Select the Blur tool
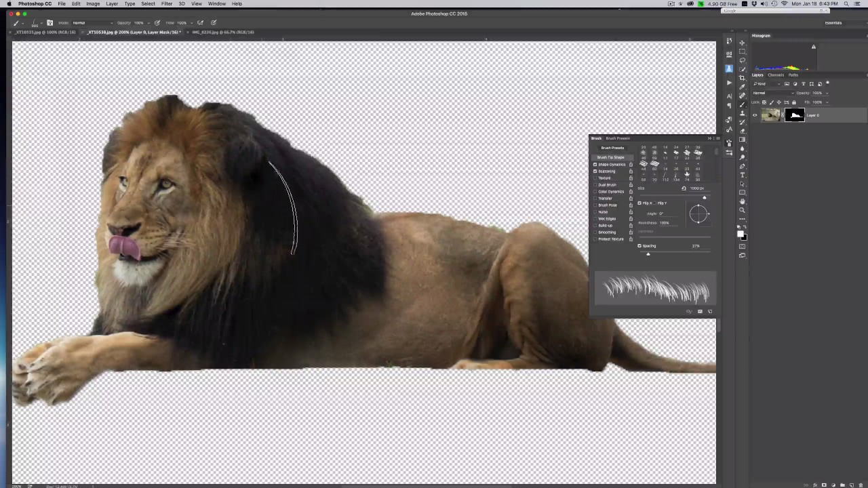The image size is (868, 488). 742,148
